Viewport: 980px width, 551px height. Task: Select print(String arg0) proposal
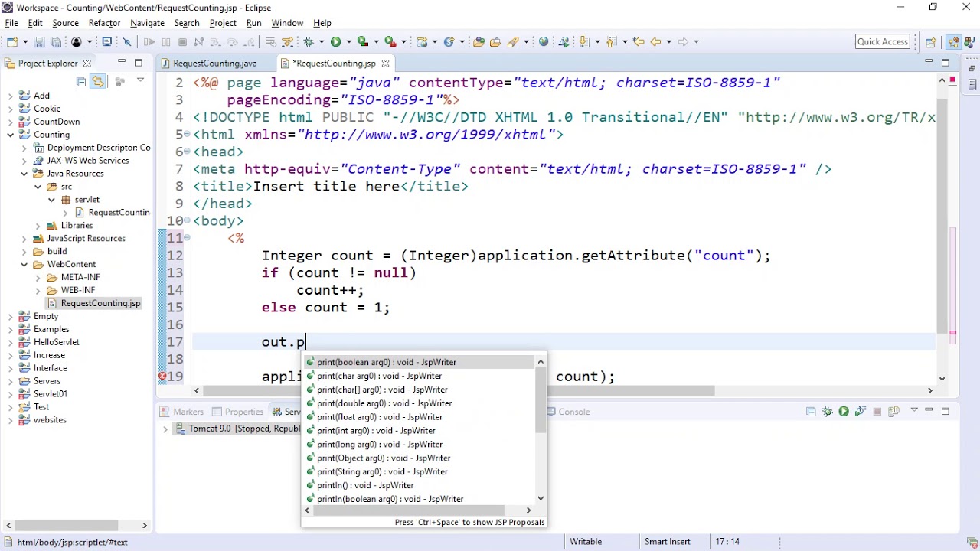(382, 472)
